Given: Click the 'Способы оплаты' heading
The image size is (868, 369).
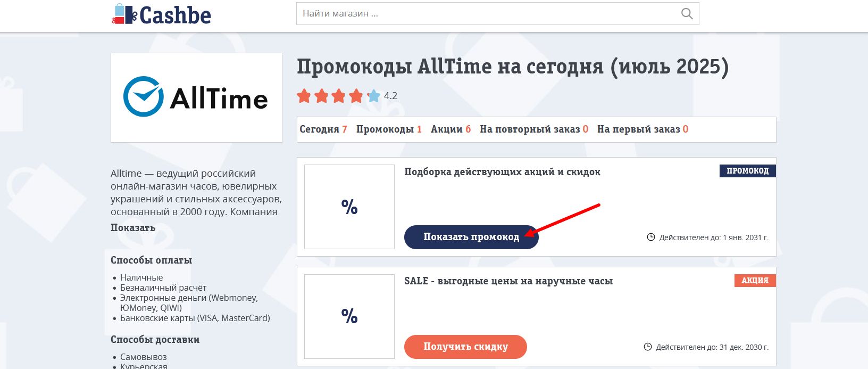Looking at the screenshot, I should coord(152,260).
